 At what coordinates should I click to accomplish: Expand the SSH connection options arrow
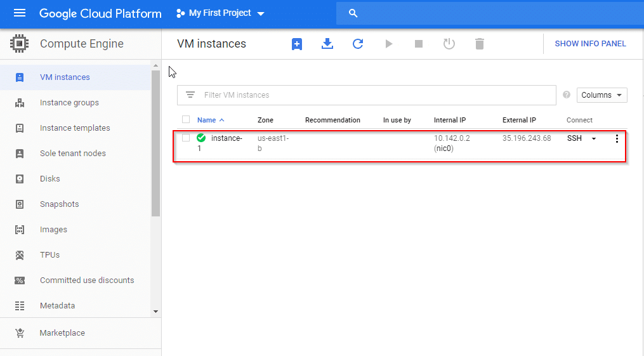pos(594,139)
